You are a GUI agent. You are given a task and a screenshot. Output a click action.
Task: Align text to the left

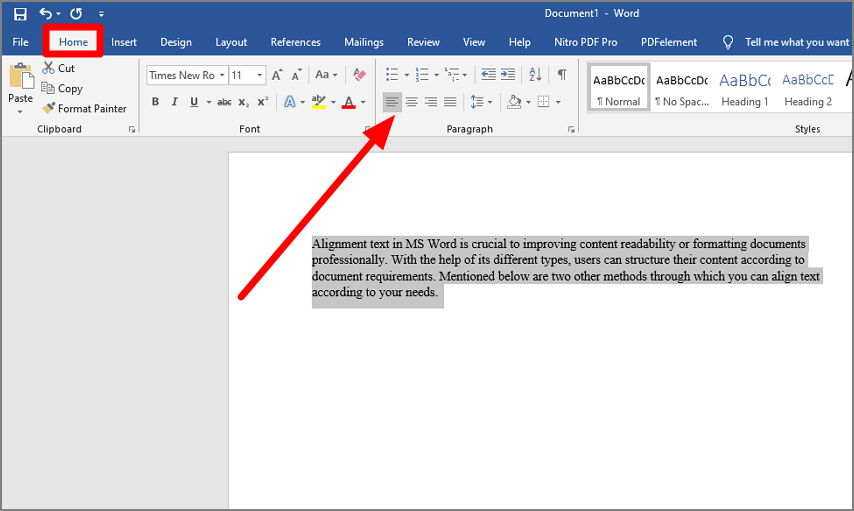392,102
